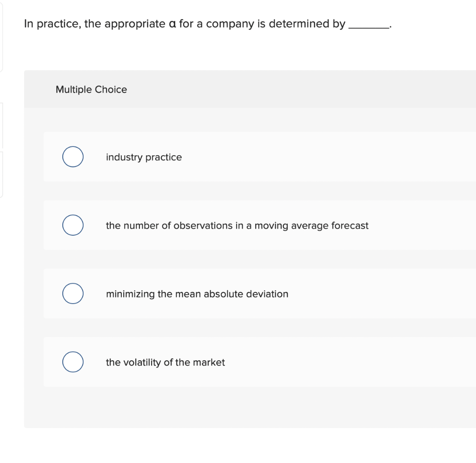Select the radio button beside moving average forecast option
This screenshot has width=476, height=463.
click(x=73, y=225)
